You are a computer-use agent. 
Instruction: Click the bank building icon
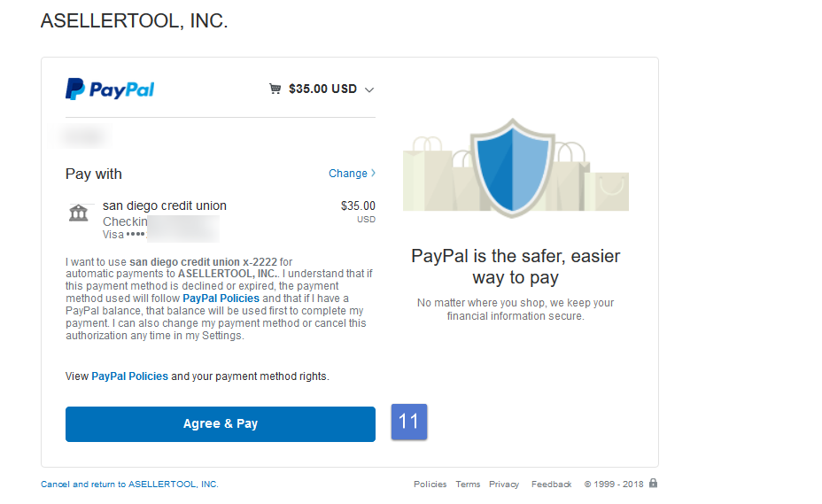[x=79, y=213]
